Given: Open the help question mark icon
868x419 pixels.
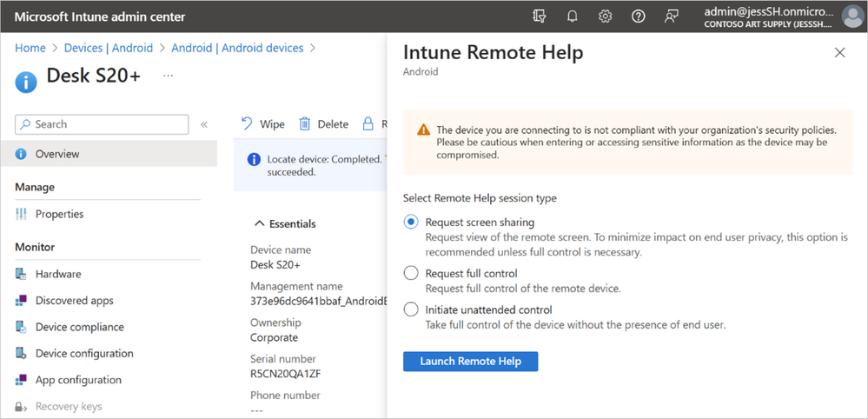Looking at the screenshot, I should (639, 17).
